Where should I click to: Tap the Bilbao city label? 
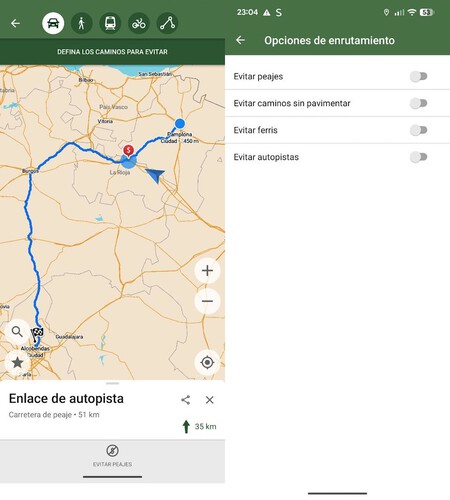pyautogui.click(x=86, y=80)
